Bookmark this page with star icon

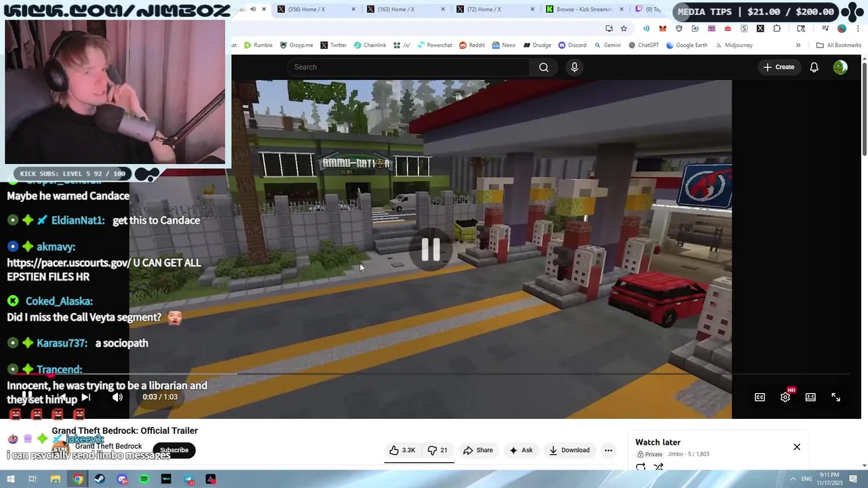point(623,28)
